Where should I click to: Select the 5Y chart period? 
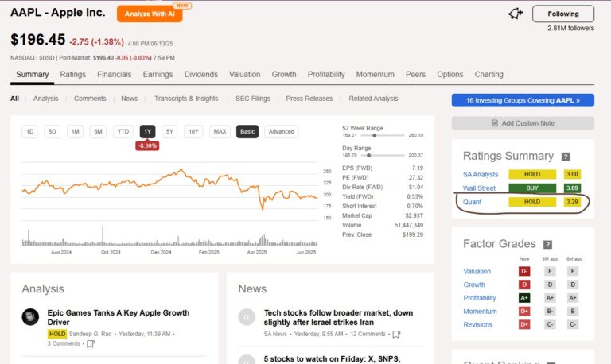pos(169,132)
